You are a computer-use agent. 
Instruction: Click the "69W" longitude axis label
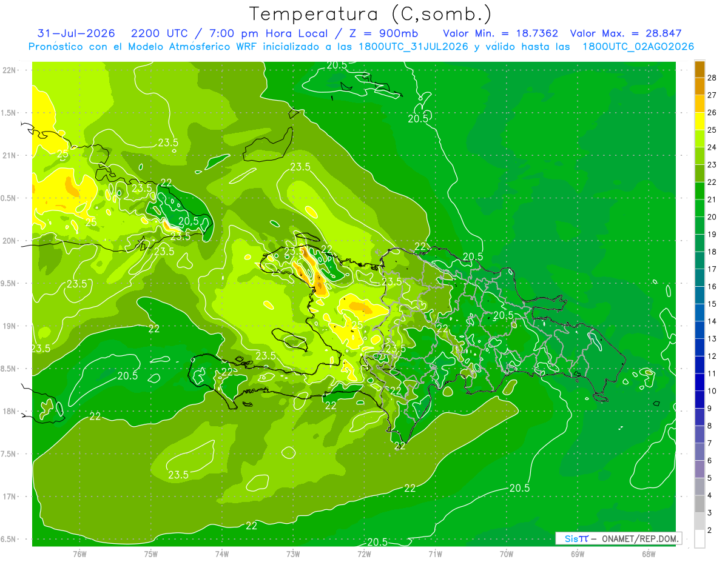(578, 554)
